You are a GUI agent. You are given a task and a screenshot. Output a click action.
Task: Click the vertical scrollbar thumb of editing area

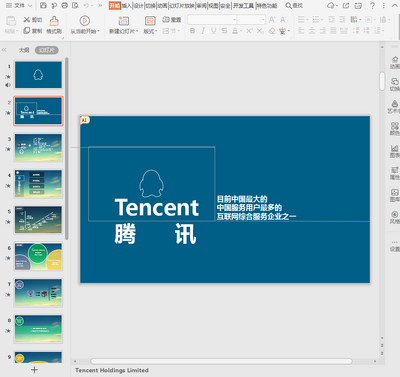tap(382, 81)
